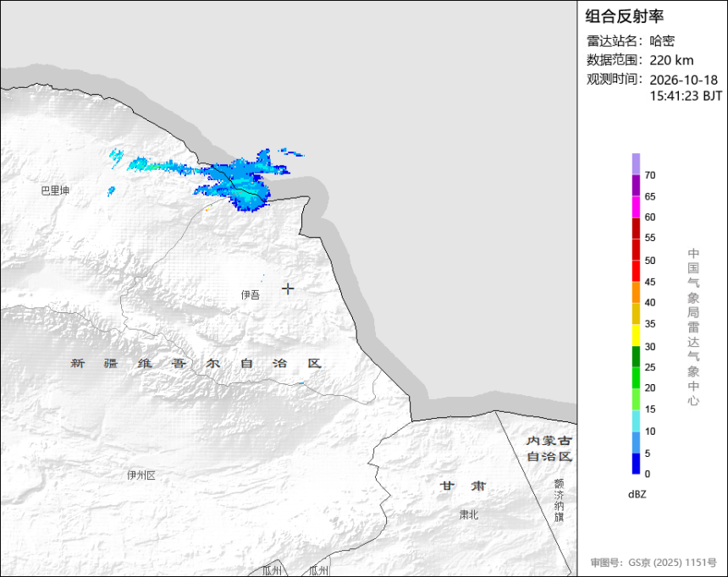Image resolution: width=728 pixels, height=577 pixels.
Task: Click the large blue radar echo on the northern border
Action: tap(241, 181)
